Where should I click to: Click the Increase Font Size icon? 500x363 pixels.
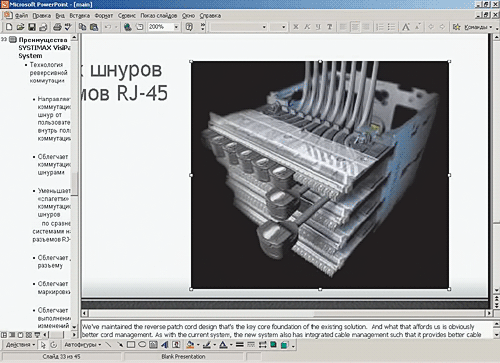click(x=406, y=27)
